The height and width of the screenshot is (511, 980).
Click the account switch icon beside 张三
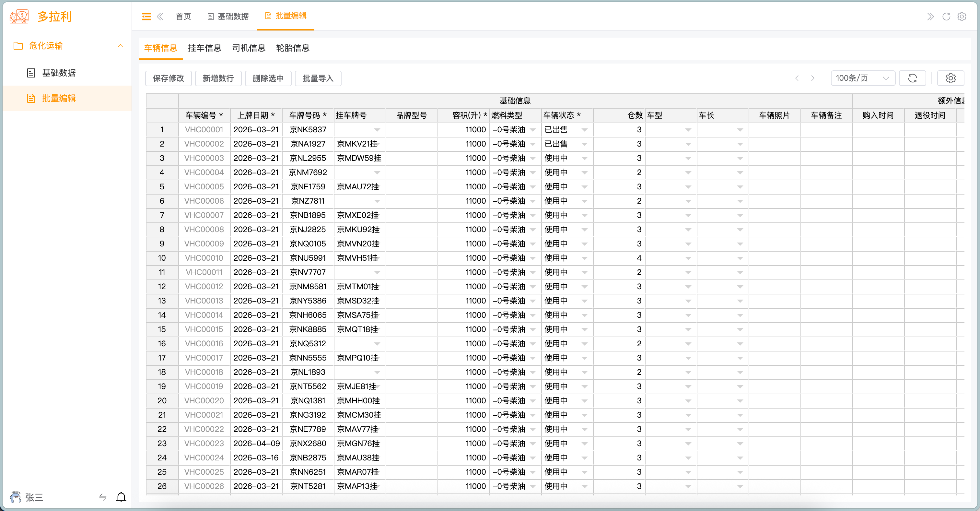coord(102,497)
